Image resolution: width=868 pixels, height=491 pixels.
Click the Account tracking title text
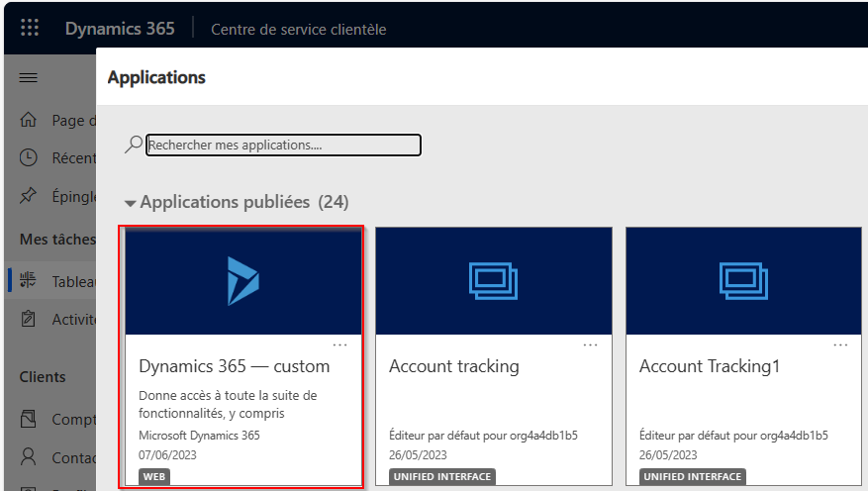coord(454,366)
